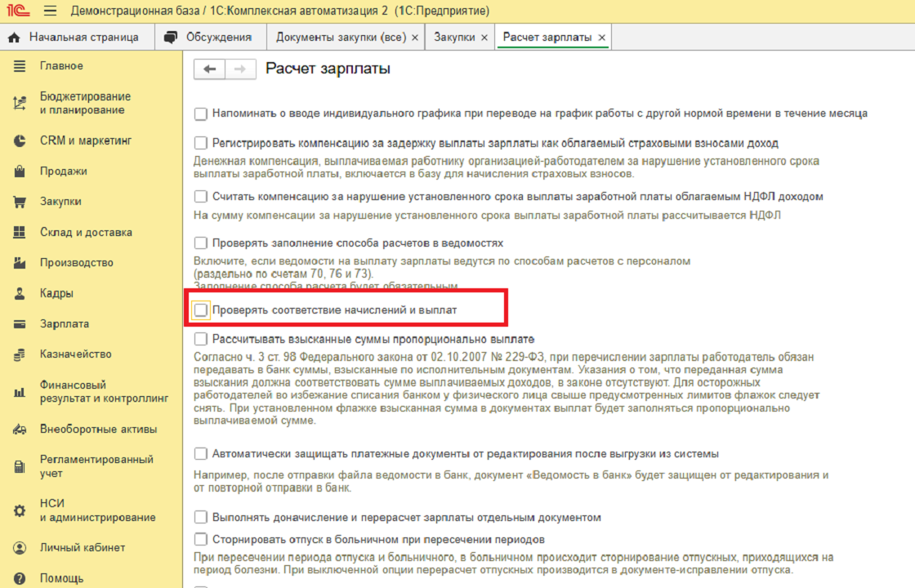
Task: Click the Демонстрационная база window title text
Action: [279, 11]
